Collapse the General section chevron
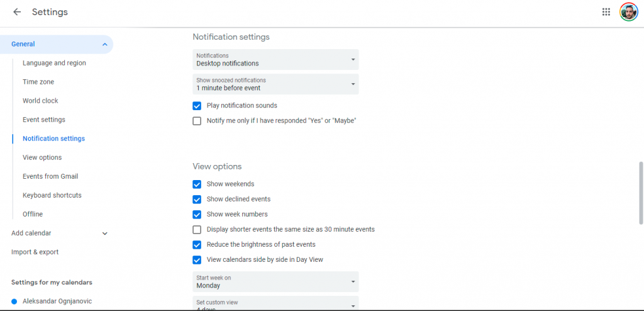644x311 pixels. click(105, 45)
